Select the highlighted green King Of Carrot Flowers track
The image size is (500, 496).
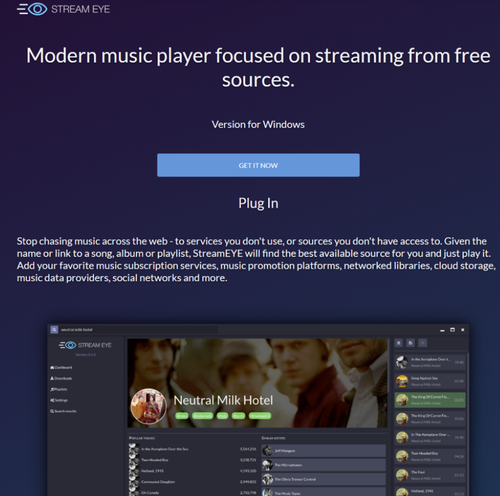coord(430,400)
